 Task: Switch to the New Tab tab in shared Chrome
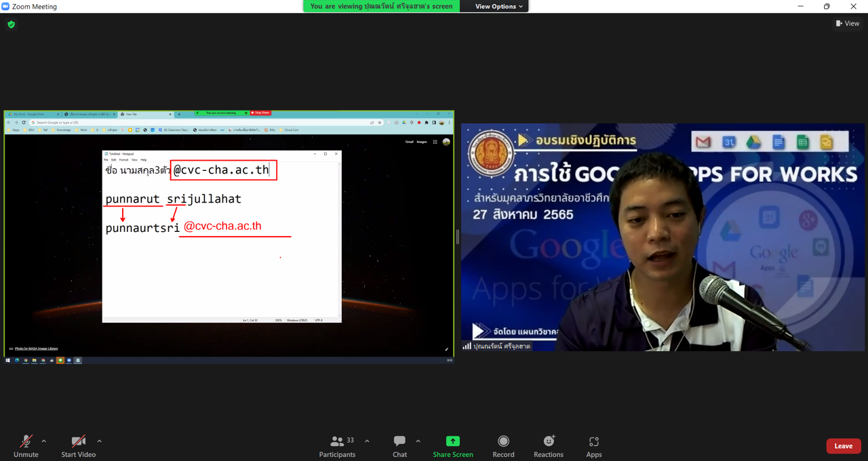tap(146, 114)
